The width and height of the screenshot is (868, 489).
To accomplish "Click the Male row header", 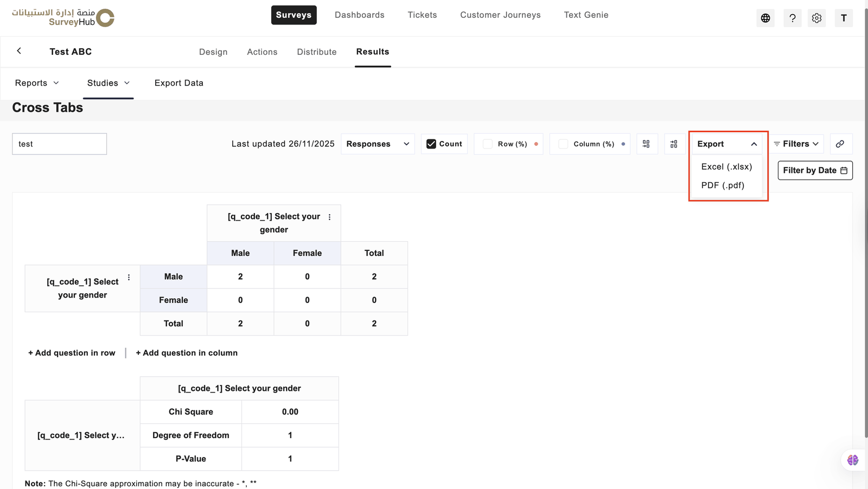I will coord(174,276).
